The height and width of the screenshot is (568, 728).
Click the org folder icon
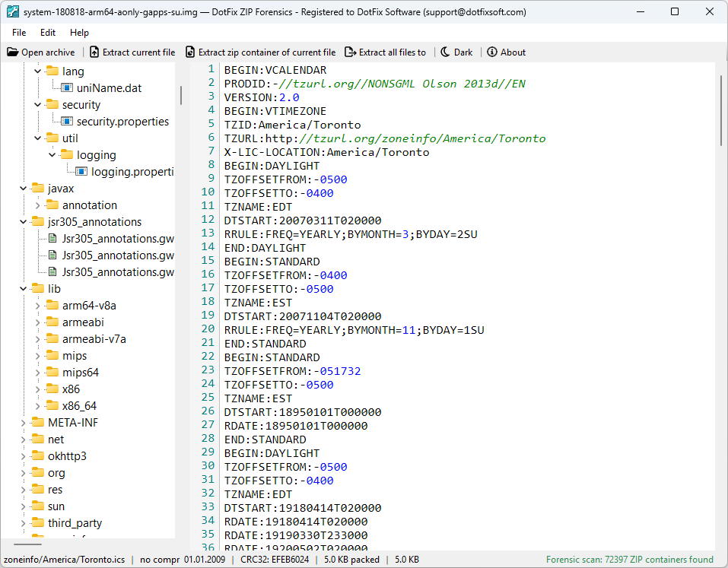tap(38, 472)
